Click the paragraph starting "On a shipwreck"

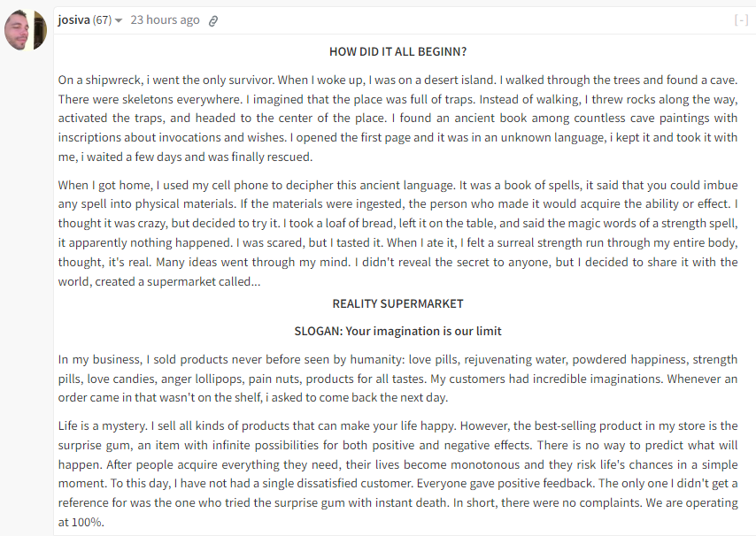(397, 119)
